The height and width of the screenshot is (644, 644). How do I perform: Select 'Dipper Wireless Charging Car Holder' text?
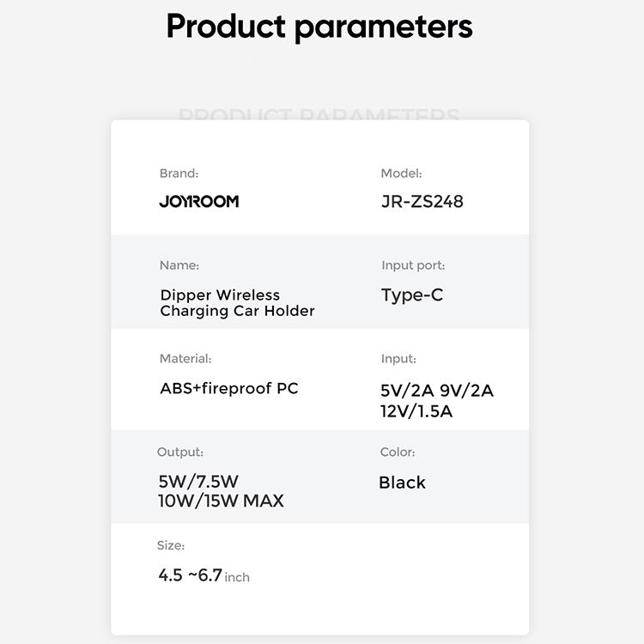[237, 303]
